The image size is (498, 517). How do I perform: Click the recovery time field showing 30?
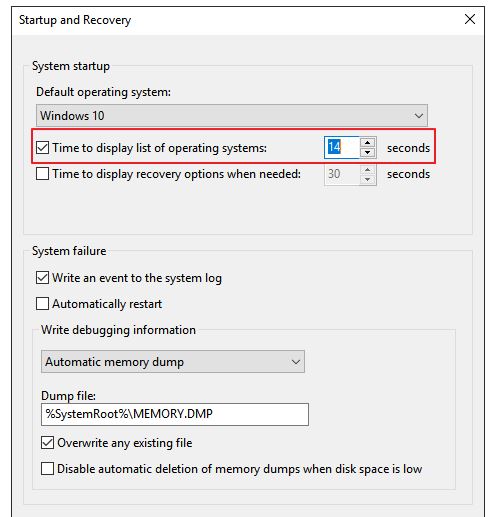pyautogui.click(x=342, y=174)
